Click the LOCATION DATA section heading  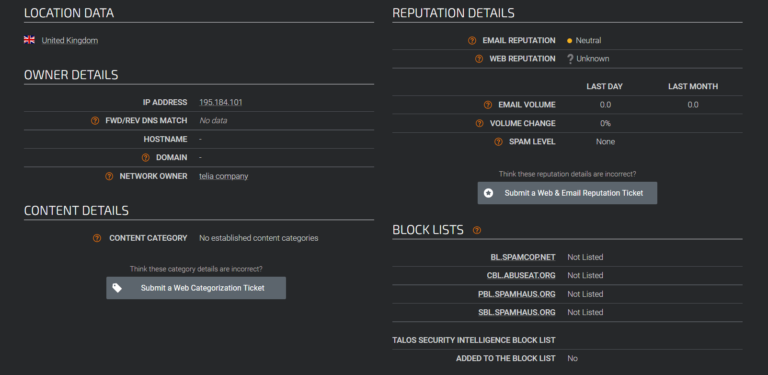tap(69, 13)
